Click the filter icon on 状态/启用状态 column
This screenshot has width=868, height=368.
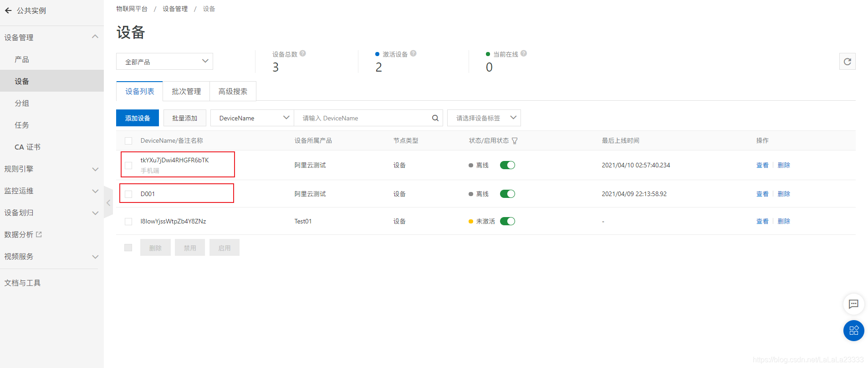coord(515,141)
